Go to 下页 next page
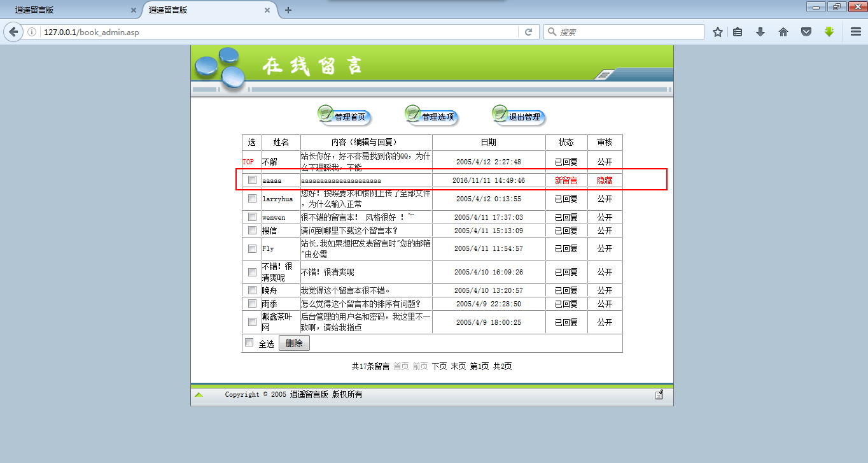The width and height of the screenshot is (868, 463). (x=440, y=366)
